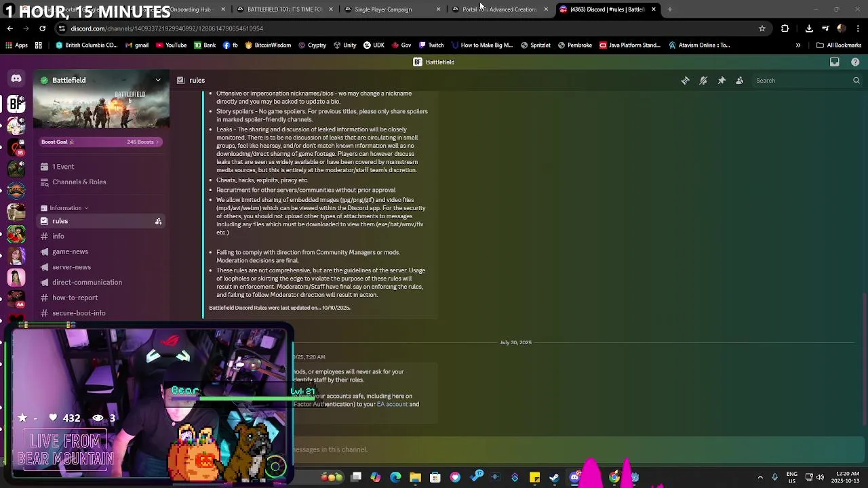Open Unity bookmark
Screen dimensions: 868x488
coord(344,45)
